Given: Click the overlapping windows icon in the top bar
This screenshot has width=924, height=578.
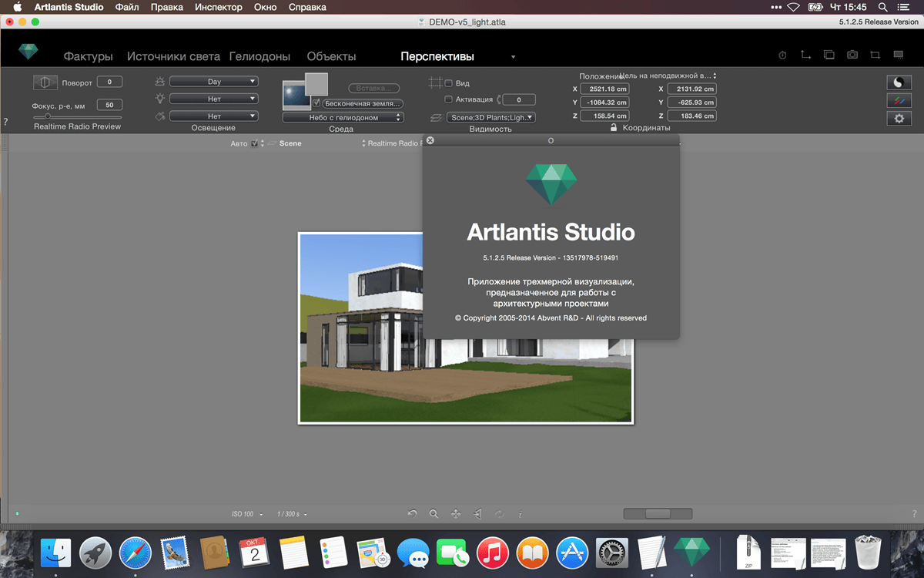Looking at the screenshot, I should click(x=829, y=55).
